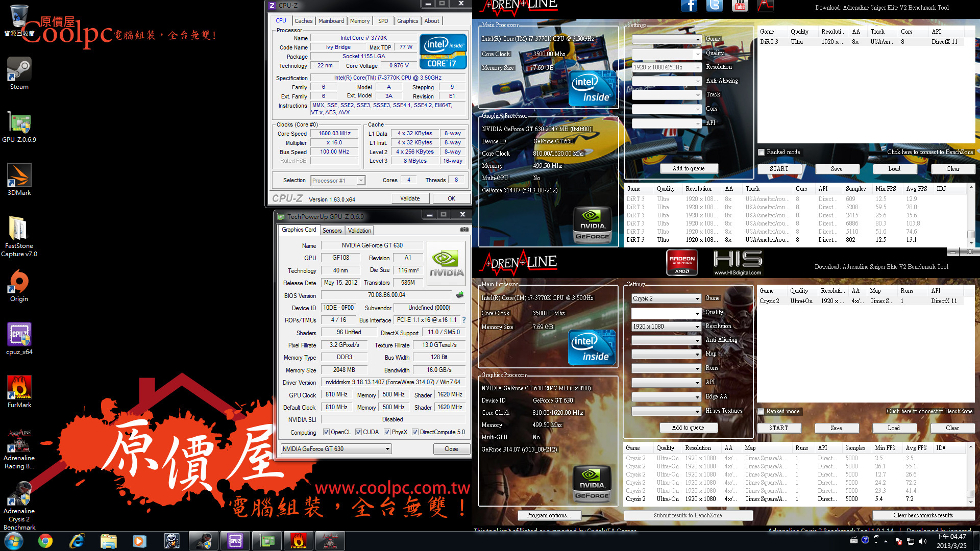Open the Windows Start menu
Screen dimensions: 980x551
tap(14, 541)
